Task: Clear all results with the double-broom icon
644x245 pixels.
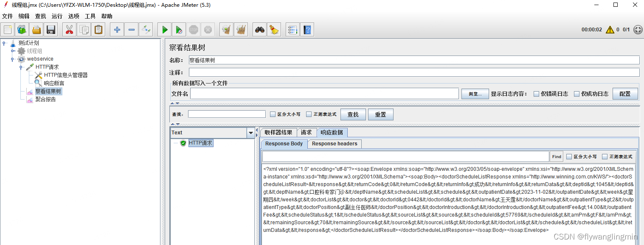Action: pos(241,29)
